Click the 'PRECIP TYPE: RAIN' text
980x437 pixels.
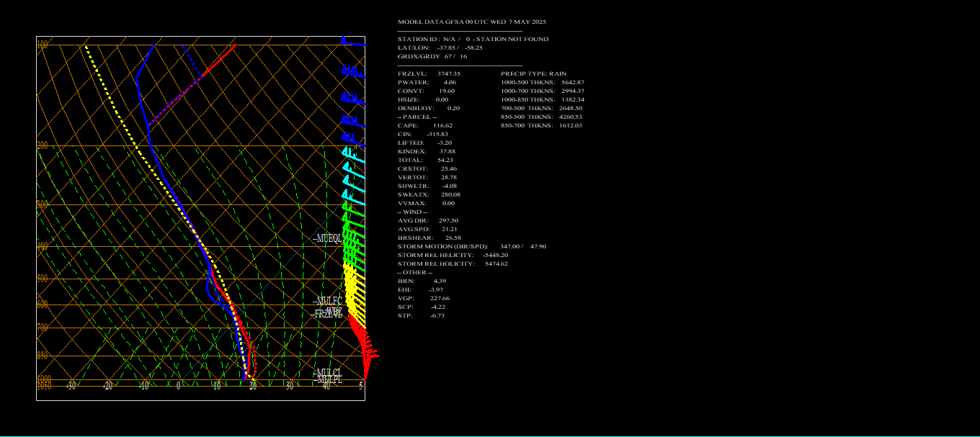pyautogui.click(x=534, y=73)
